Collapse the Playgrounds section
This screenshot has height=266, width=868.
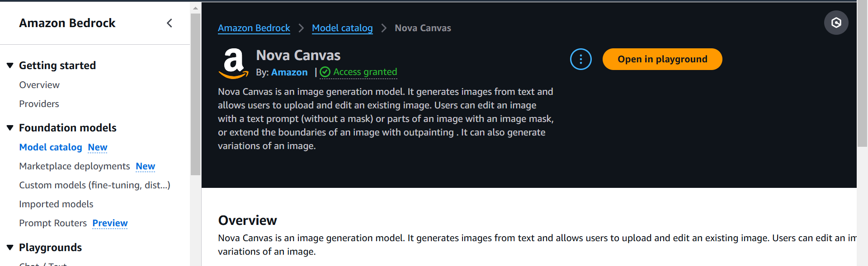pos(10,247)
